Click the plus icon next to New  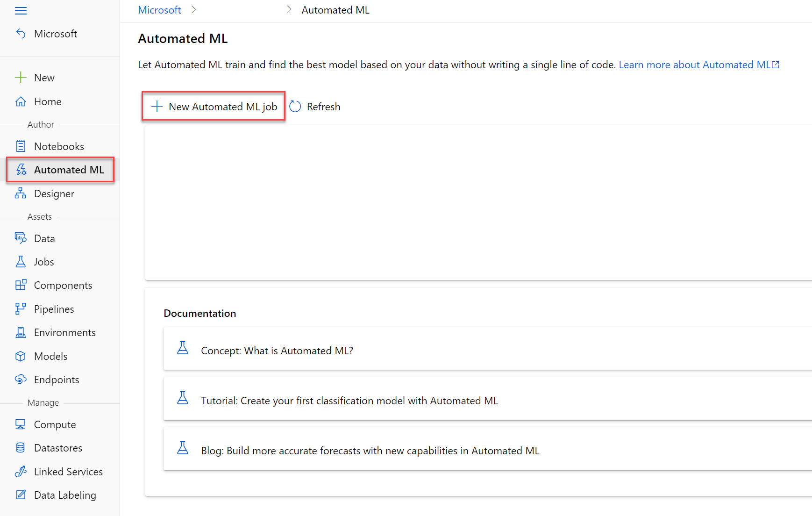point(21,78)
